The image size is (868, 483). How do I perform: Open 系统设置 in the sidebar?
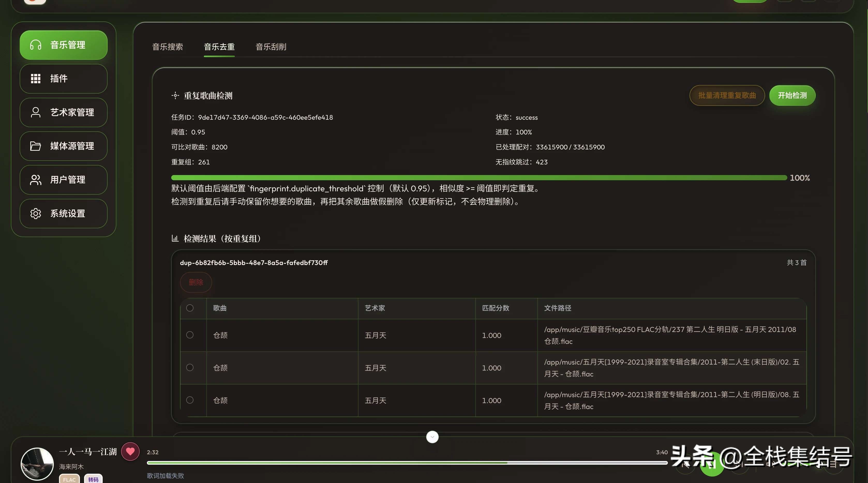coord(63,213)
